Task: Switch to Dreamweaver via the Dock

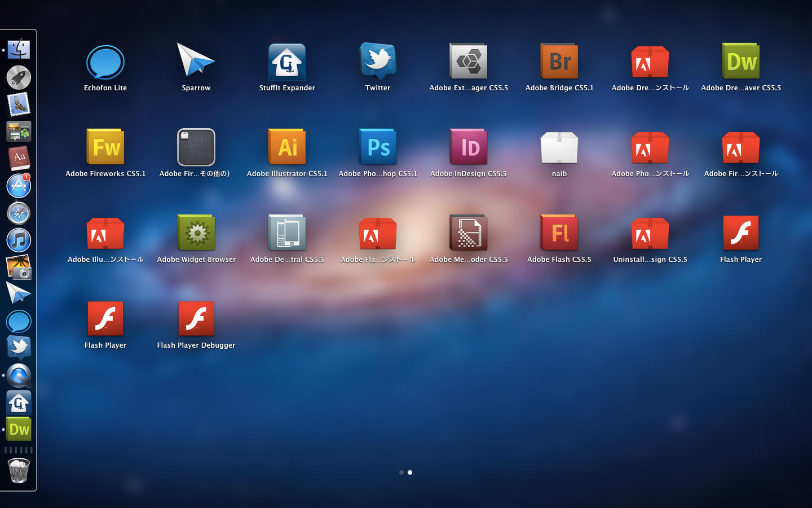Action: [x=19, y=429]
